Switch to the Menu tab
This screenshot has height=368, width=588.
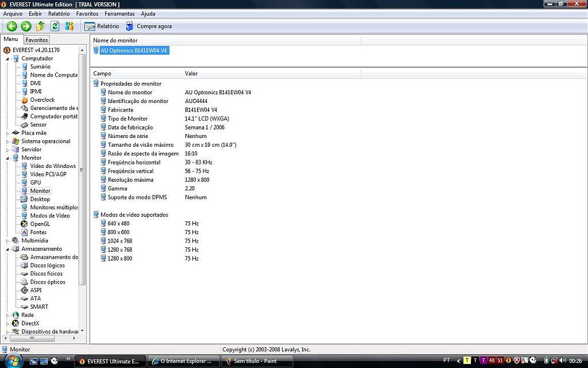(11, 39)
